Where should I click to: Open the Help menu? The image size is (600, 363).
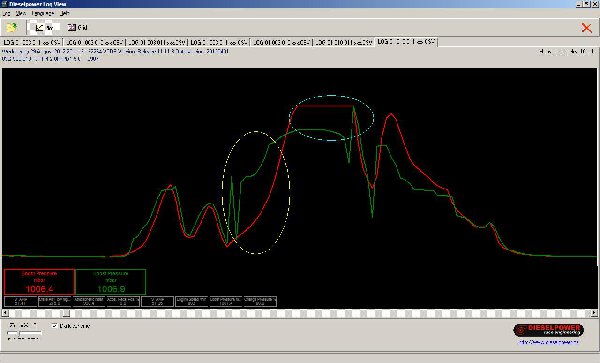[x=64, y=13]
